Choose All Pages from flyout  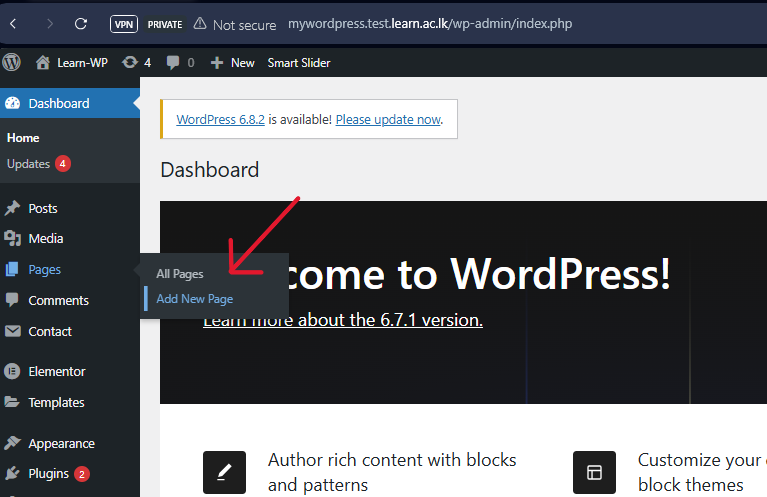[x=180, y=274]
